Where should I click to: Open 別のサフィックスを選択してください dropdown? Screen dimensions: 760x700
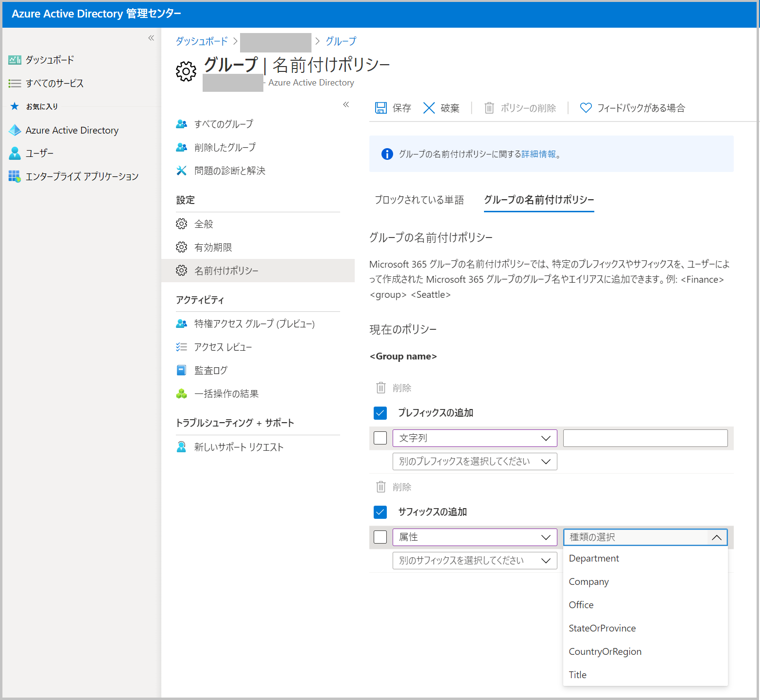475,561
